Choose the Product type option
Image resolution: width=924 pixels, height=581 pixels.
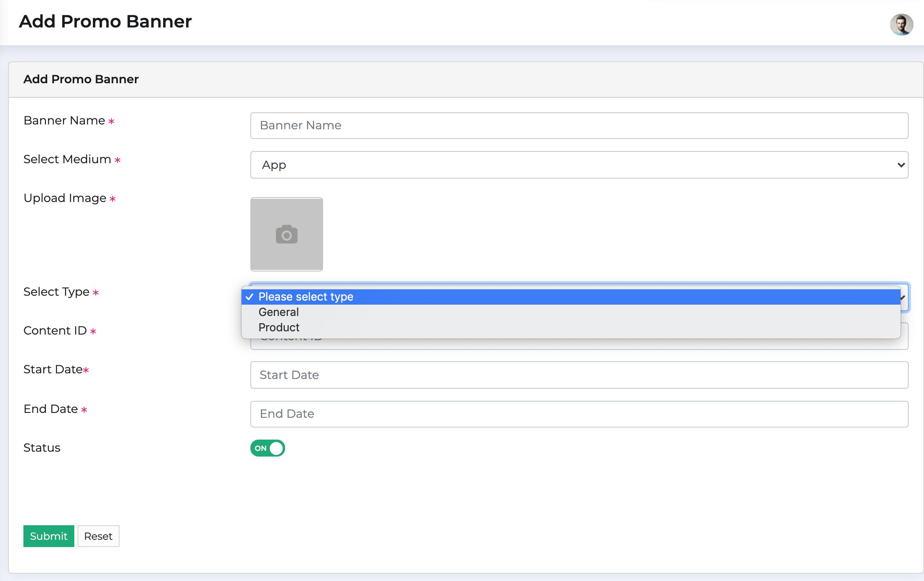[x=571, y=328]
